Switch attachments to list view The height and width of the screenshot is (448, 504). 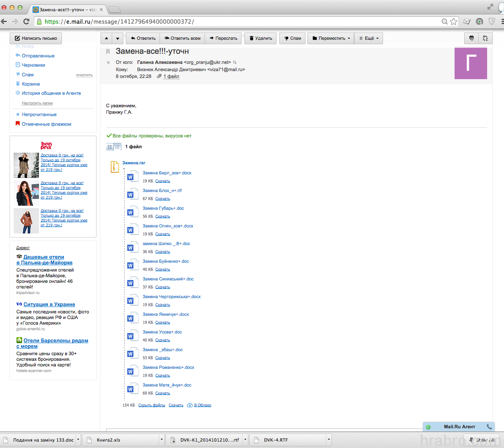[x=117, y=147]
